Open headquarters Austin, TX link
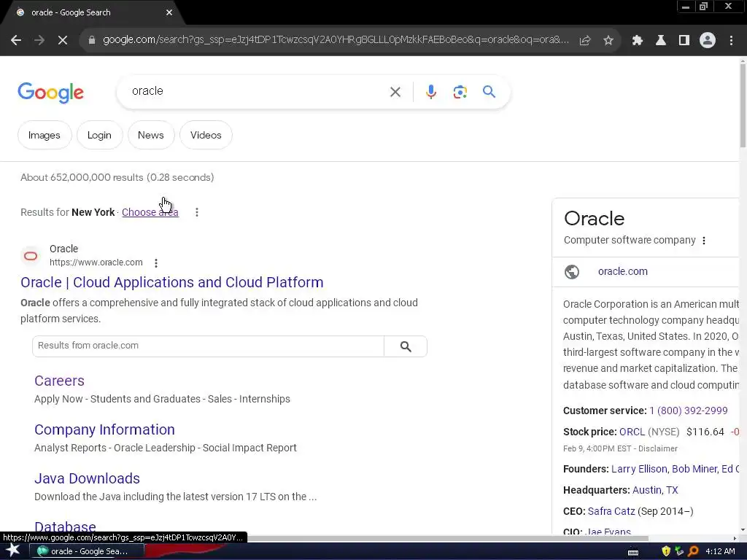747x560 pixels. 655,490
